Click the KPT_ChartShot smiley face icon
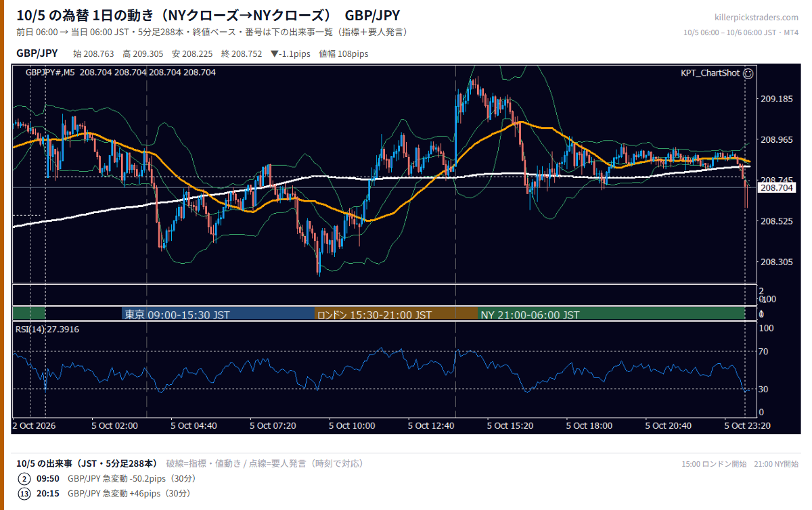Image resolution: width=812 pixels, height=510 pixels. pos(748,72)
